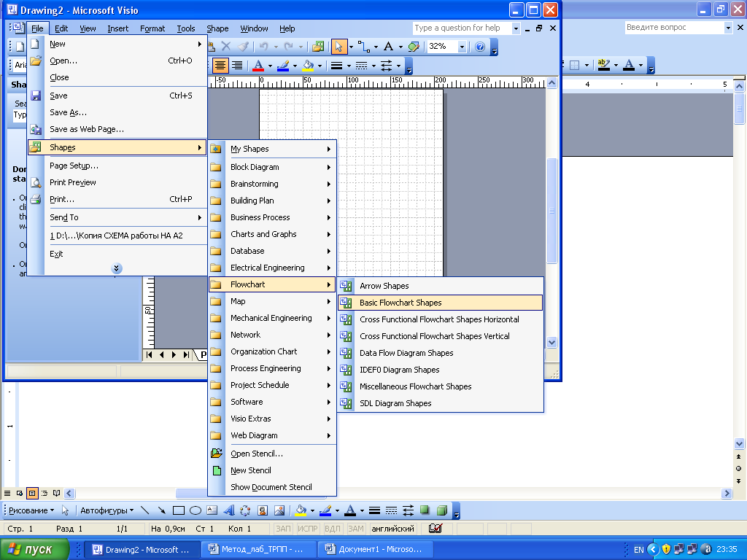Toggle ЗАМ overtype indicator

(356, 529)
